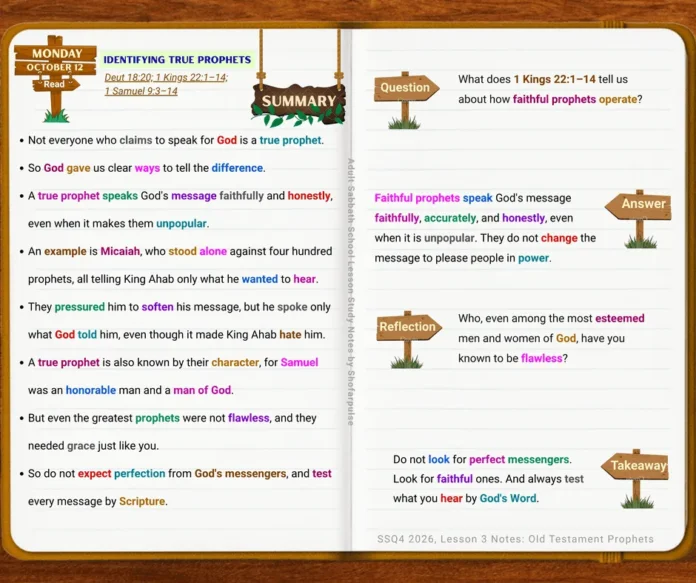
Task: Click the word "pressured" in the summary
Action: tap(79, 307)
